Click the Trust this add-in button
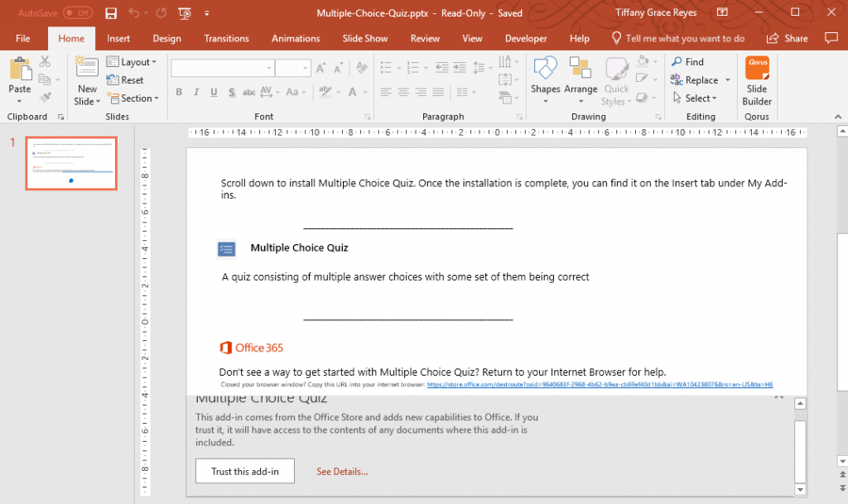Screen dimensions: 848x504 244,471
